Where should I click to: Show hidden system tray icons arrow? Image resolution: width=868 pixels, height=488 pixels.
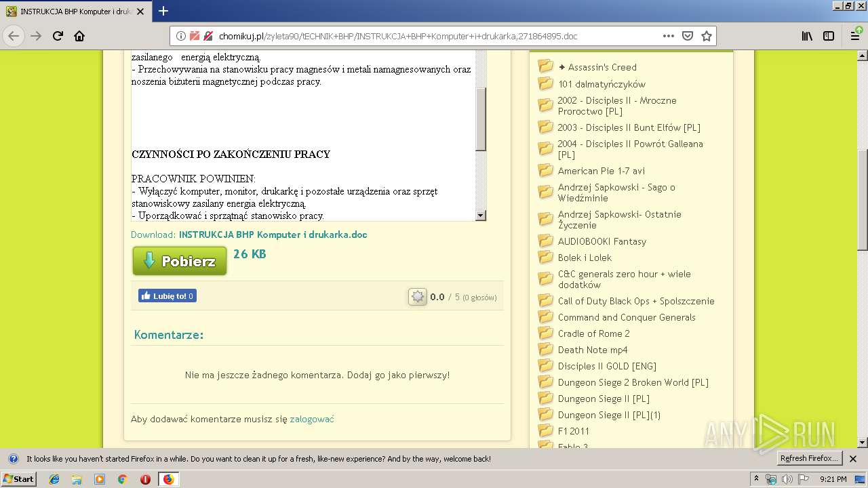(x=757, y=479)
